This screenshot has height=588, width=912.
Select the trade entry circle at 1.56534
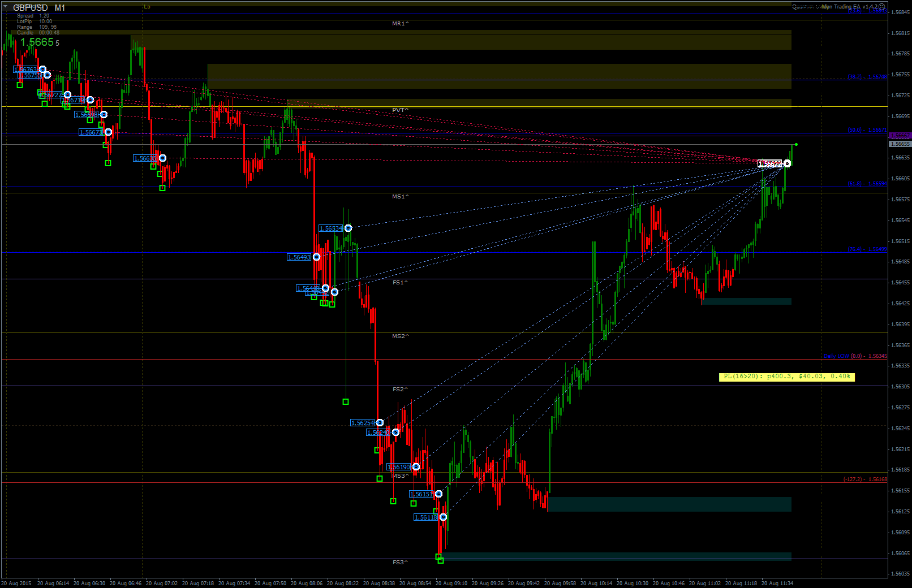pos(348,228)
